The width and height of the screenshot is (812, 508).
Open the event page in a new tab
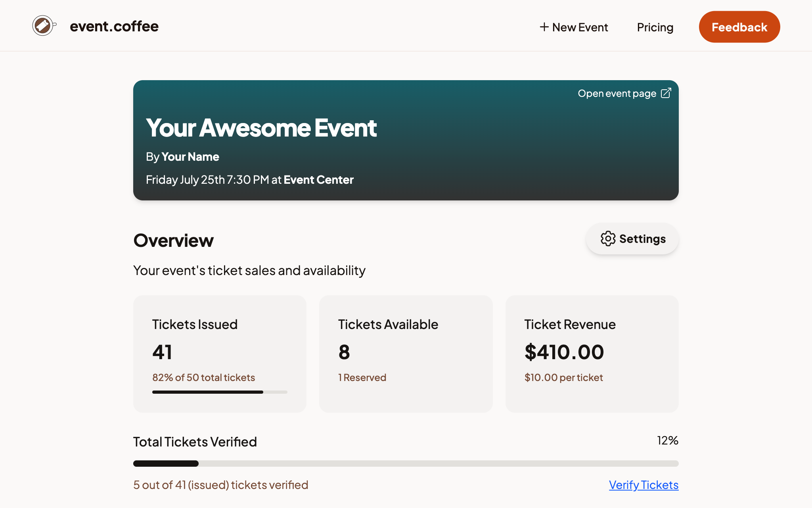pyautogui.click(x=624, y=93)
